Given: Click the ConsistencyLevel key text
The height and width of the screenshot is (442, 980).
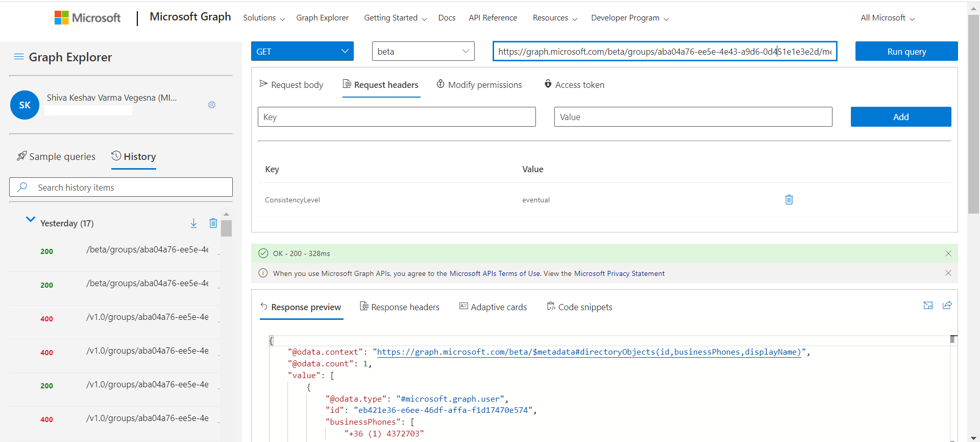Looking at the screenshot, I should point(292,200).
